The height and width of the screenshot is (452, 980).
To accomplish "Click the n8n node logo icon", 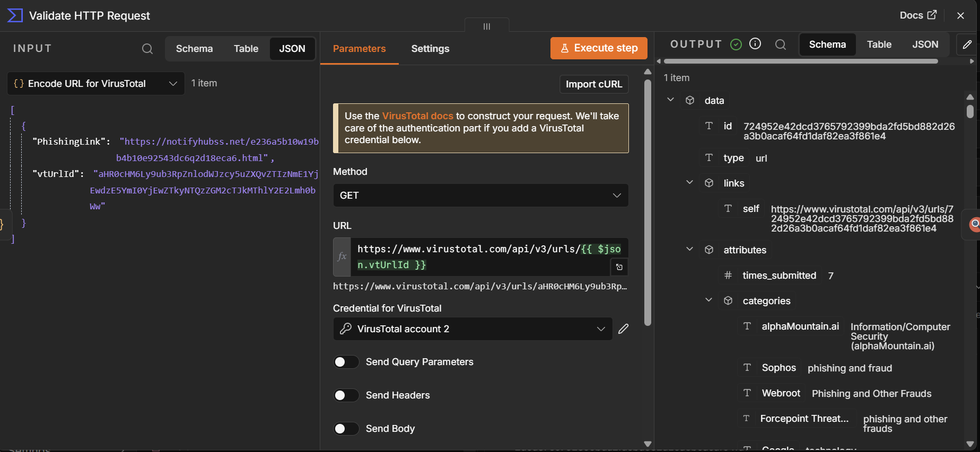I will (x=15, y=15).
